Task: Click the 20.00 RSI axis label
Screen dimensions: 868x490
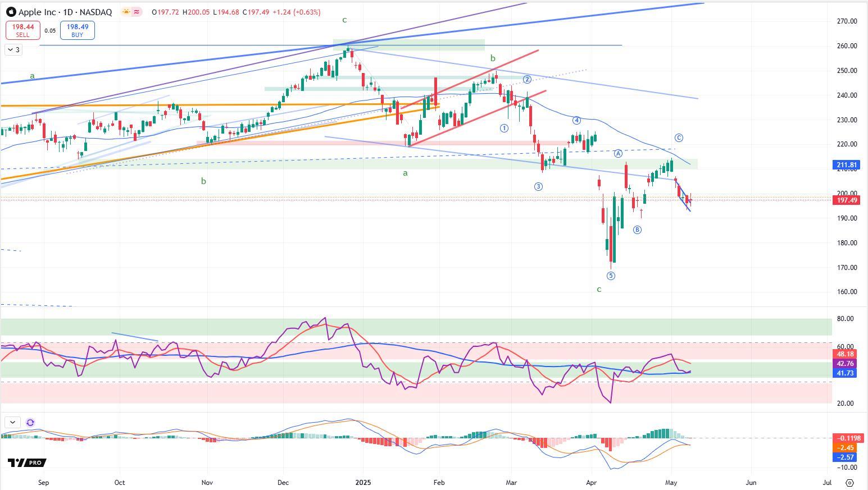Action: pyautogui.click(x=845, y=404)
